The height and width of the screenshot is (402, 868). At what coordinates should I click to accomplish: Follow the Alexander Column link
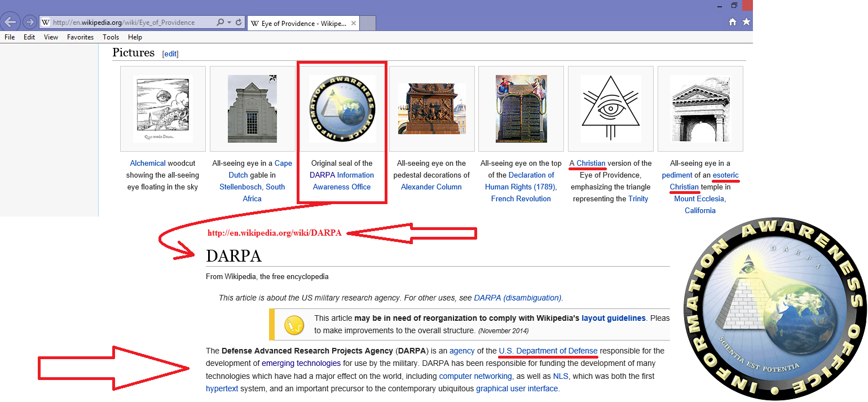click(431, 187)
